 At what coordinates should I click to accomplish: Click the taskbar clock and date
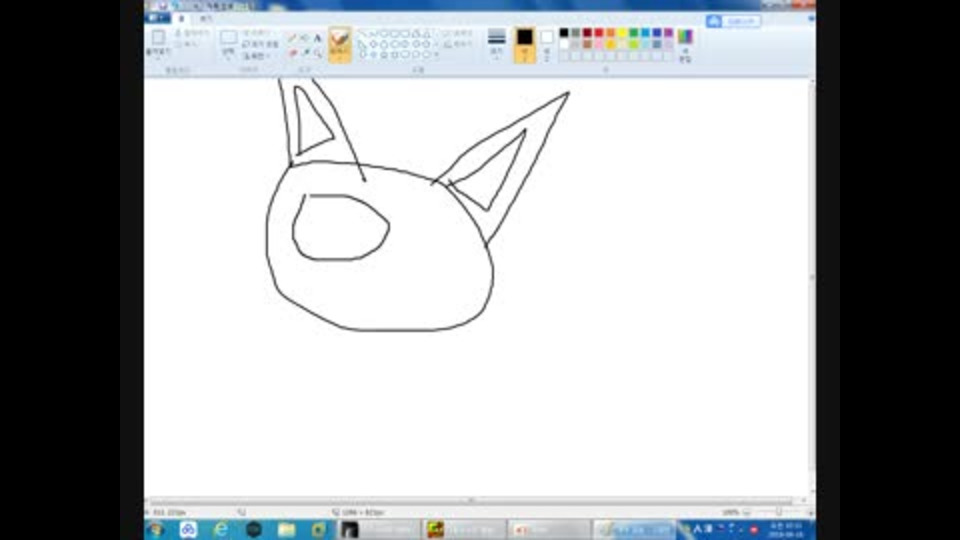(786, 530)
